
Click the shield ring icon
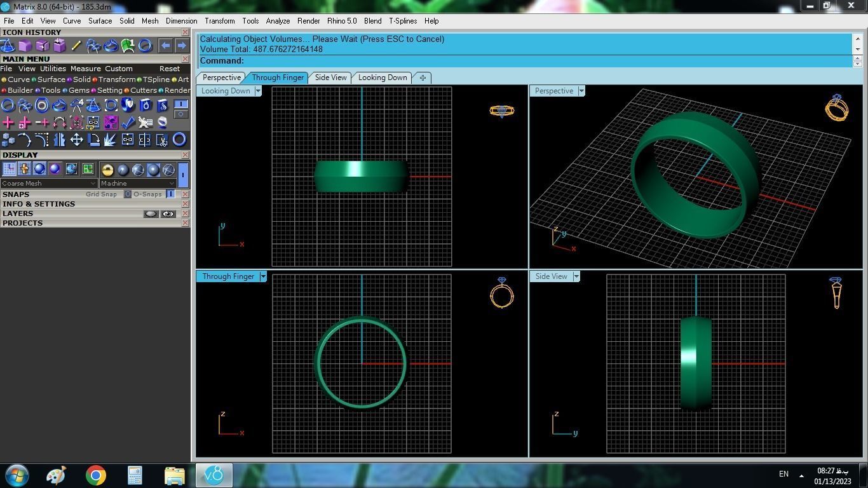pyautogui.click(x=128, y=105)
